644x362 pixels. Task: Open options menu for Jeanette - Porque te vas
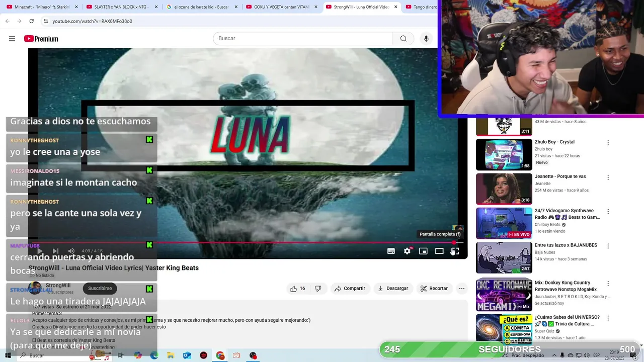pos(608,177)
